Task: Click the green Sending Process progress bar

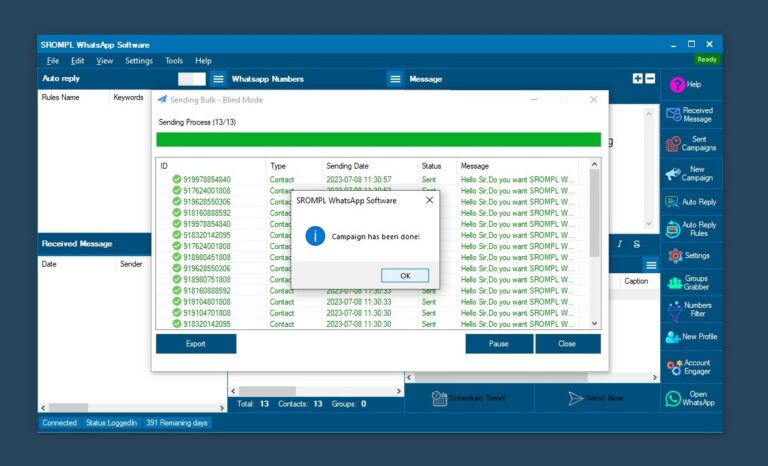Action: tap(378, 140)
